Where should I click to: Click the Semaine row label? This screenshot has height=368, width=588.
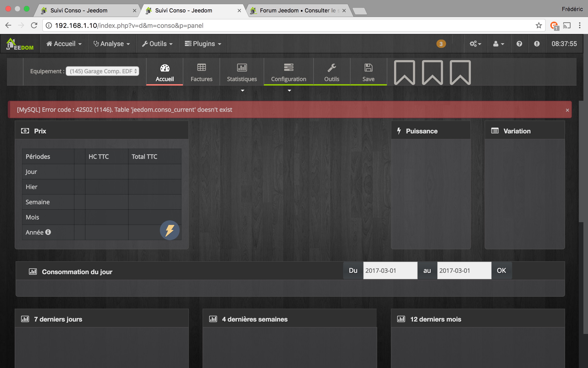coord(38,202)
